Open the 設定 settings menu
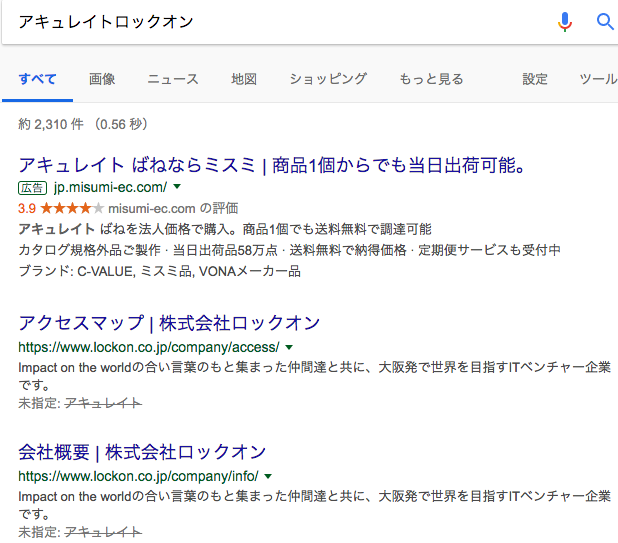 click(x=535, y=79)
